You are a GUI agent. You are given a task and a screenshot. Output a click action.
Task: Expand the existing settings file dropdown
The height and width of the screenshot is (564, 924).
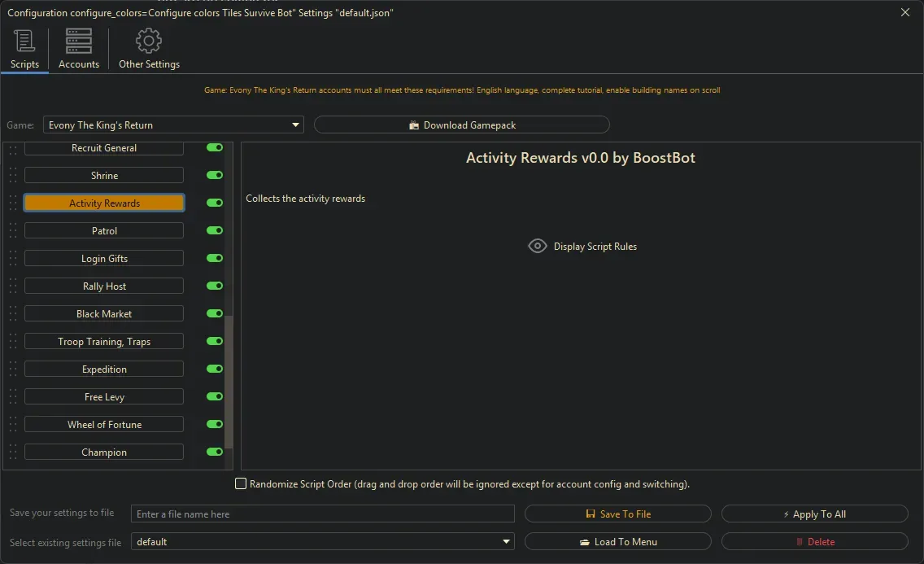[506, 541]
